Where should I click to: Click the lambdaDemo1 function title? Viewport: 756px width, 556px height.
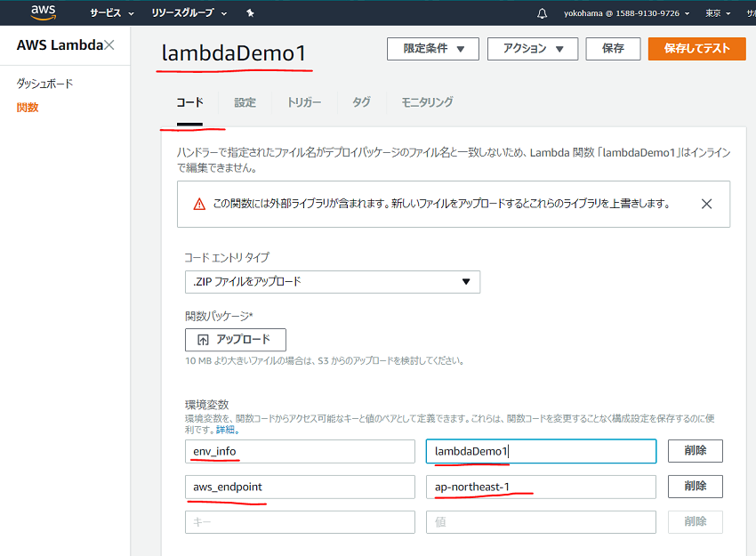(234, 53)
